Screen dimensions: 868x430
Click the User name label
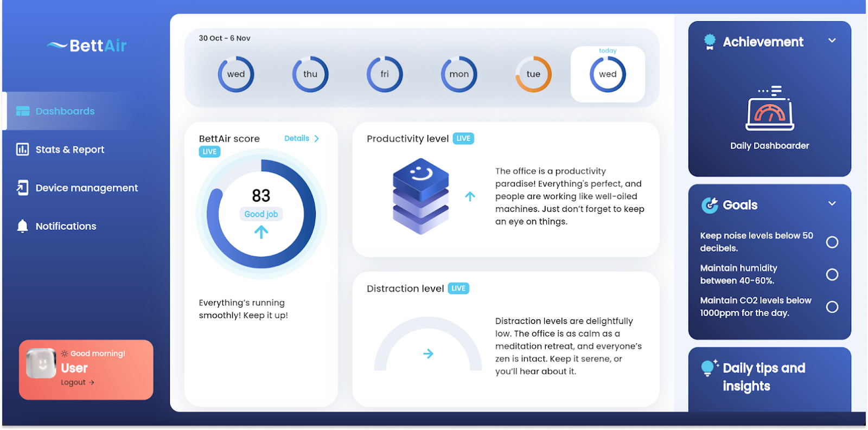74,368
